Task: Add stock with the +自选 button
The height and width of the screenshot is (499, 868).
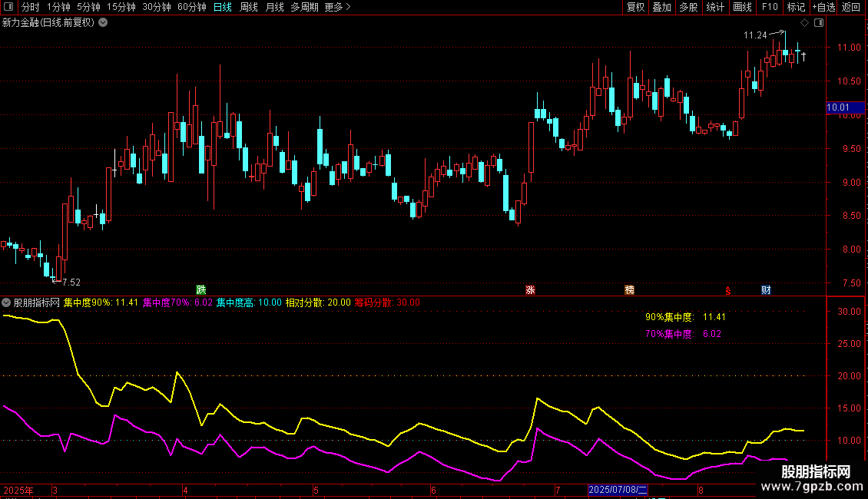Action: pyautogui.click(x=823, y=7)
